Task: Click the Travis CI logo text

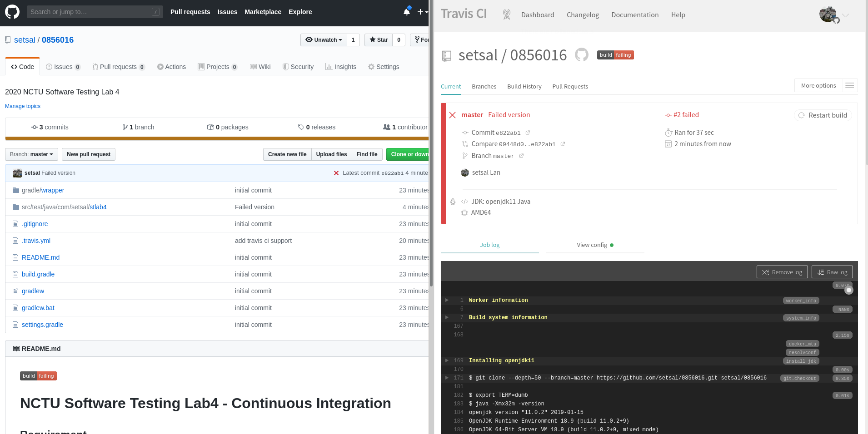Action: (464, 14)
